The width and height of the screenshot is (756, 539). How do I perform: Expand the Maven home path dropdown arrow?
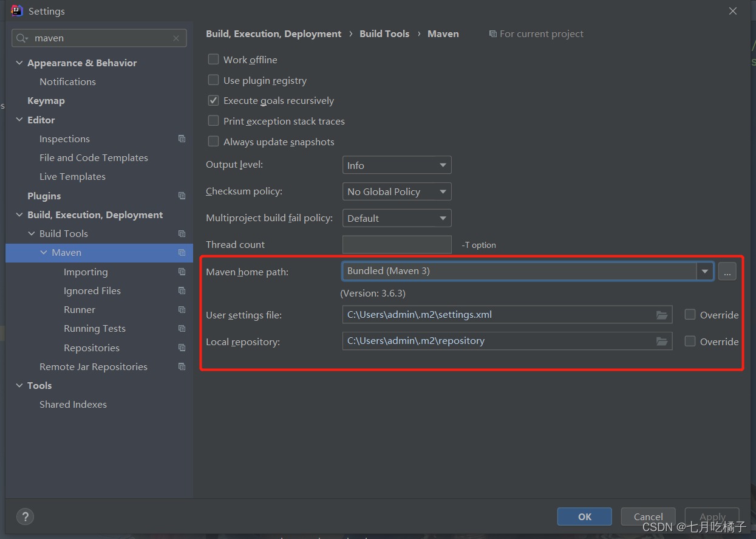[705, 271]
